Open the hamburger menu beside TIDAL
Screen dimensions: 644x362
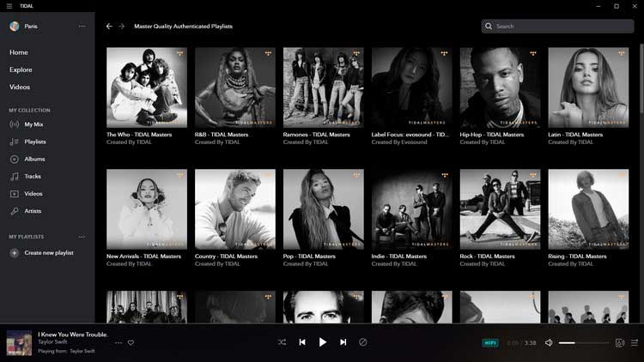coord(9,6)
